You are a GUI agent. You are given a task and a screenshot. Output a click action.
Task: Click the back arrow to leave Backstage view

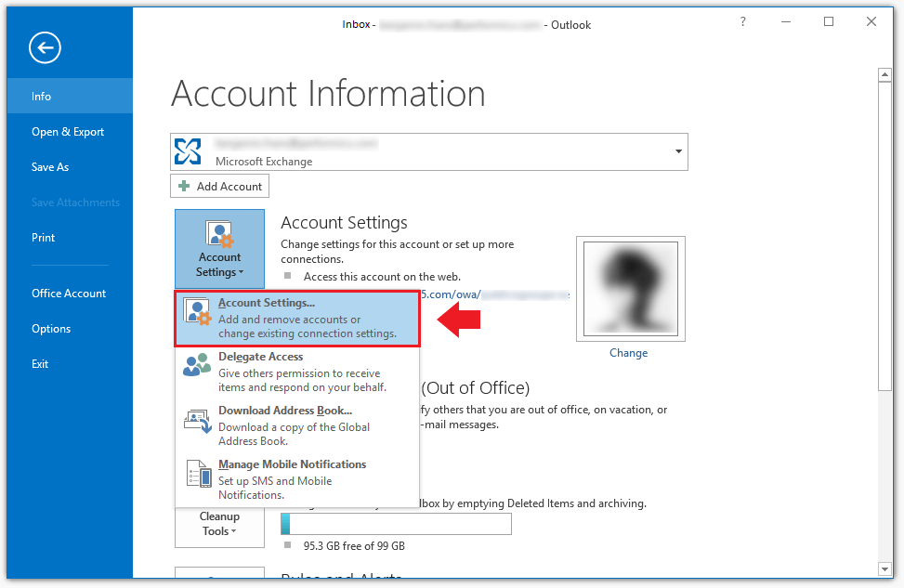[x=44, y=47]
